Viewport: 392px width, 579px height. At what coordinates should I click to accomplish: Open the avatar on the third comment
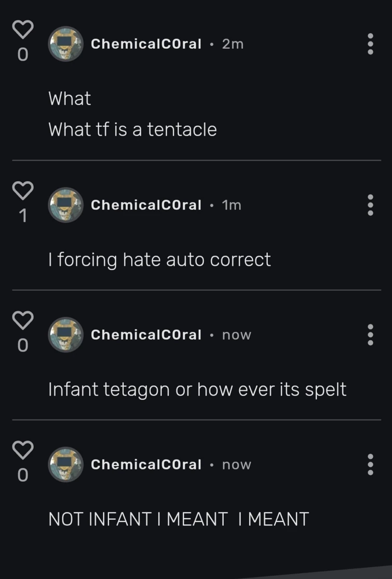click(x=65, y=335)
